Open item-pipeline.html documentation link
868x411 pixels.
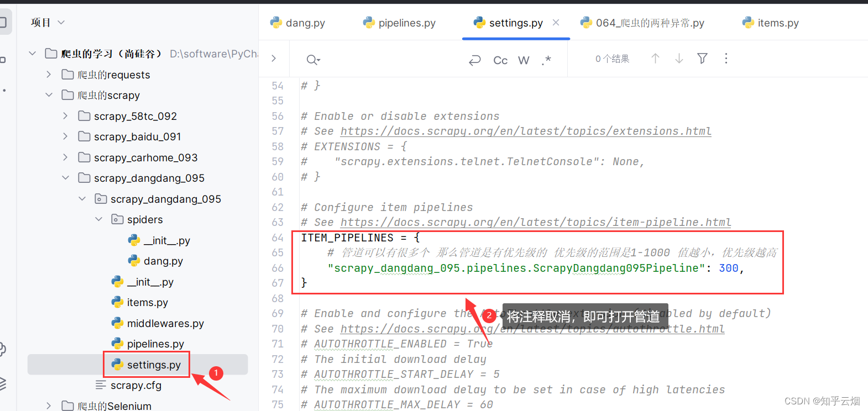536,222
